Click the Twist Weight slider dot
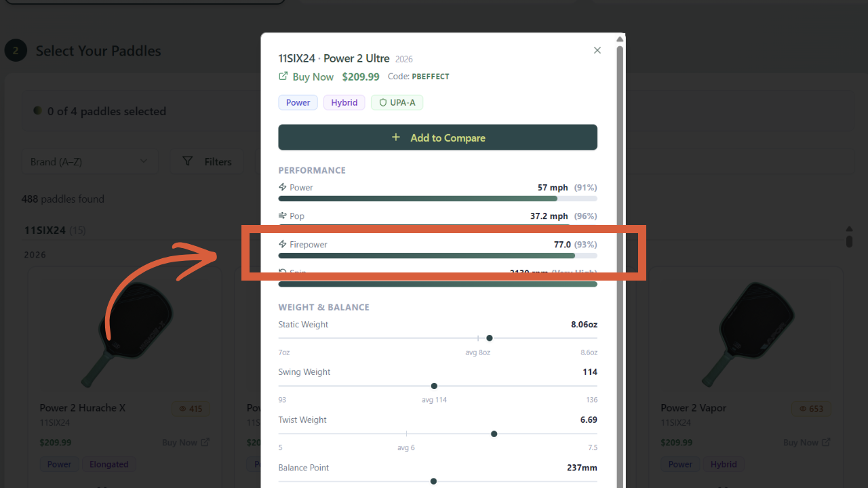The image size is (868, 488). click(494, 434)
